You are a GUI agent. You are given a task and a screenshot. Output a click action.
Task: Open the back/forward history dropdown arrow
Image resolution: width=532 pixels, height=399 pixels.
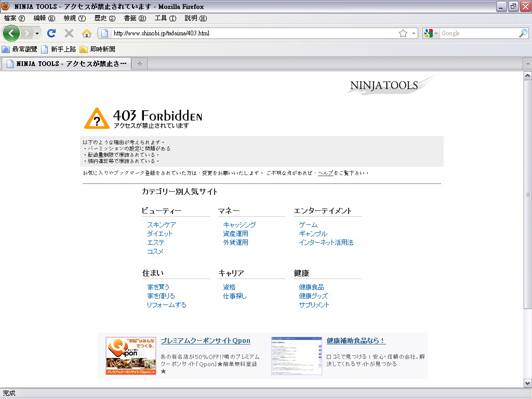37,33
